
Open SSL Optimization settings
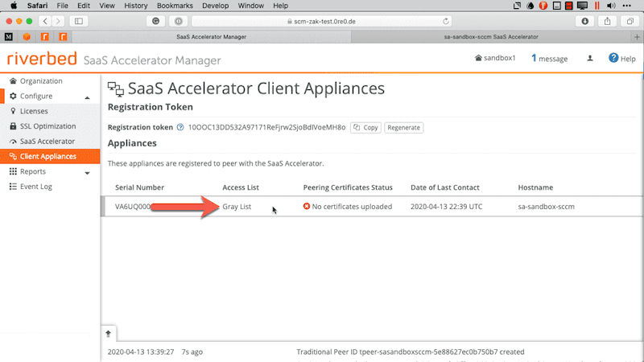[47, 126]
